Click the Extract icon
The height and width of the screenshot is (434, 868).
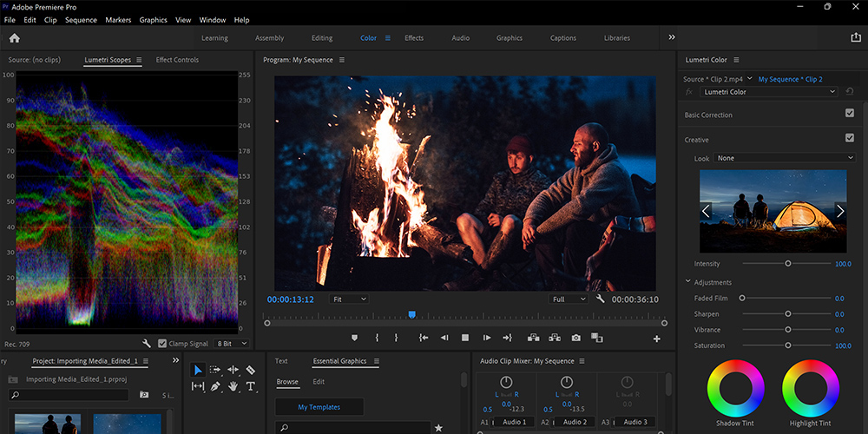point(554,338)
